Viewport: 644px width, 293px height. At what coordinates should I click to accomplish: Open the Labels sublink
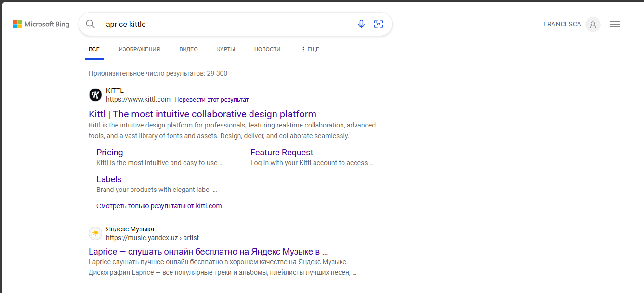tap(109, 179)
